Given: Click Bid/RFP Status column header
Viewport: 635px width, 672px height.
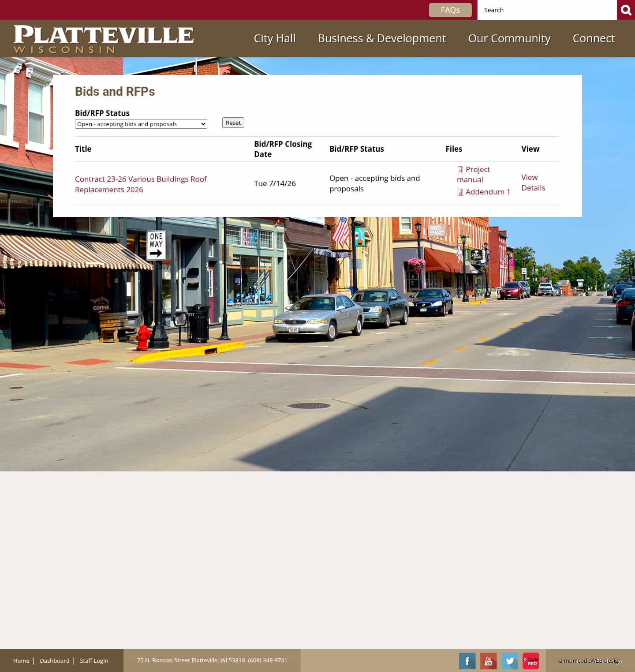Looking at the screenshot, I should coord(357,149).
